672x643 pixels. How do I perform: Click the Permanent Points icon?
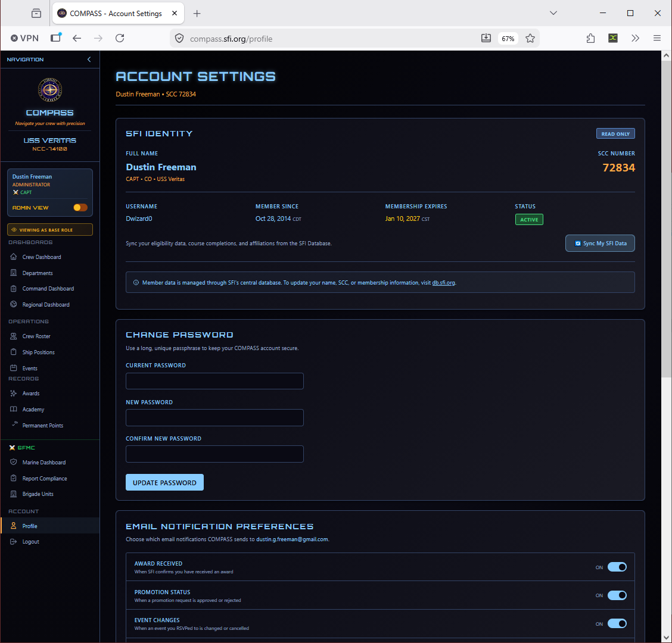tap(15, 424)
